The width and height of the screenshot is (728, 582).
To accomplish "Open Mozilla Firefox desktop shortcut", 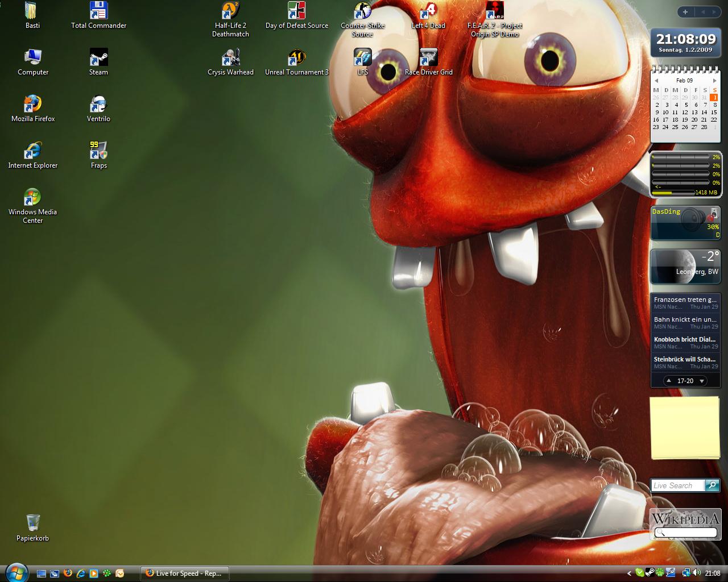I will pyautogui.click(x=33, y=109).
